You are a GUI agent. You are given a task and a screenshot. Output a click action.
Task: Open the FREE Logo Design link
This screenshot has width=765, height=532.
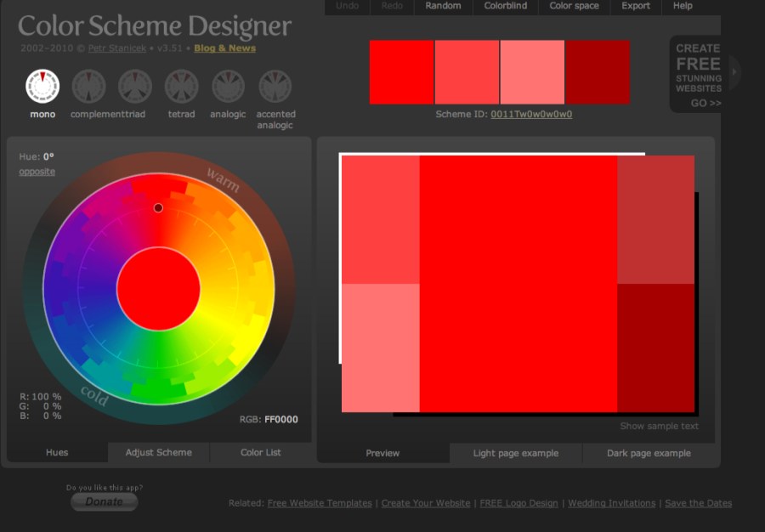tap(518, 503)
